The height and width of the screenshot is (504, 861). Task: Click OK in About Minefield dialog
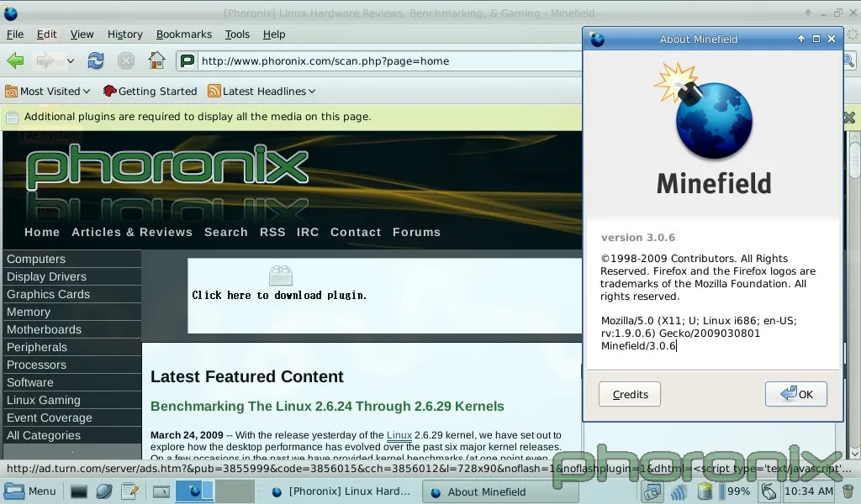[x=795, y=394]
